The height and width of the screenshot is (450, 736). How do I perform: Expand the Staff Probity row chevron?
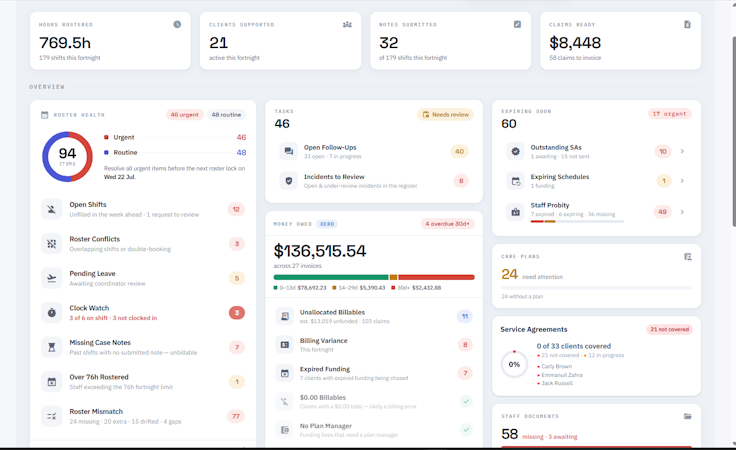(x=682, y=212)
